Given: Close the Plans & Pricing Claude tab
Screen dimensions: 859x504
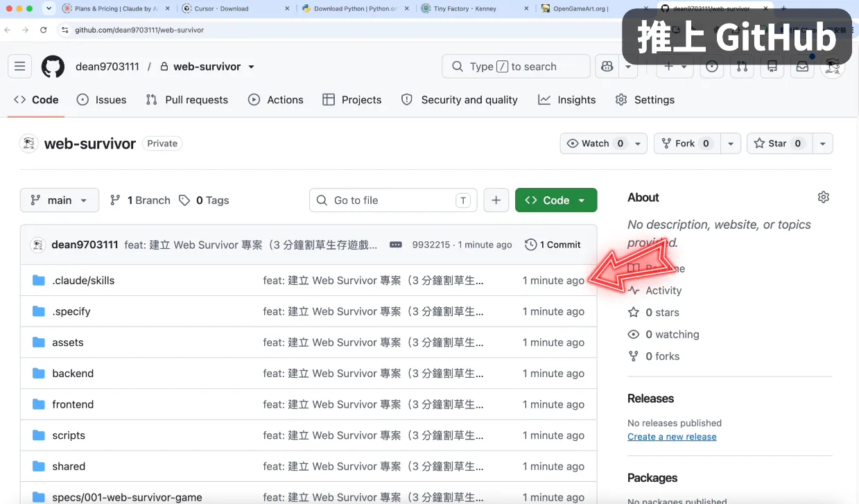Looking at the screenshot, I should (x=168, y=8).
